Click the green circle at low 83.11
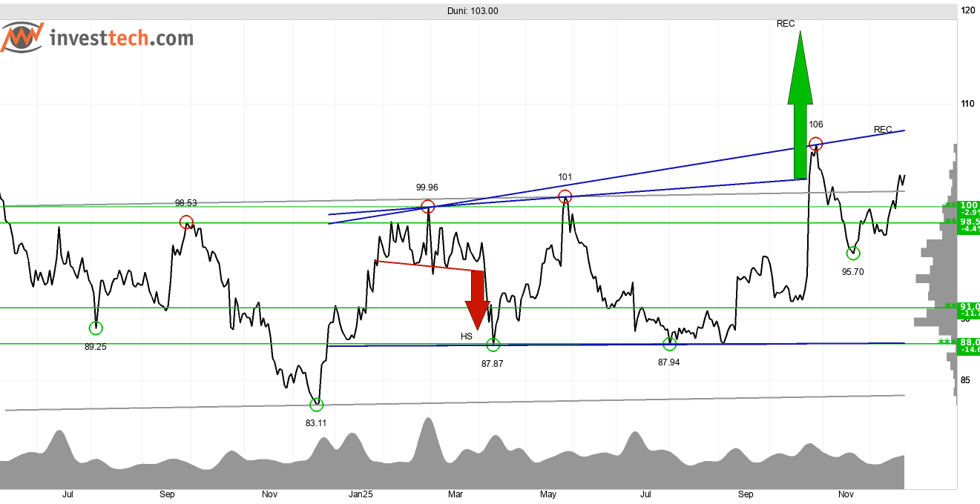Image resolution: width=980 pixels, height=504 pixels. point(317,405)
